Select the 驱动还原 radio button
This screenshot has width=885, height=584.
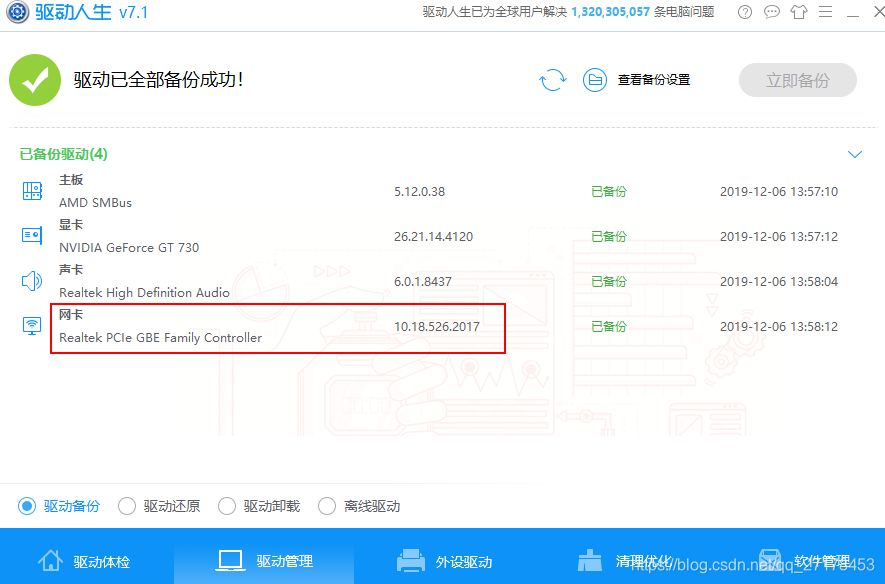[127, 506]
